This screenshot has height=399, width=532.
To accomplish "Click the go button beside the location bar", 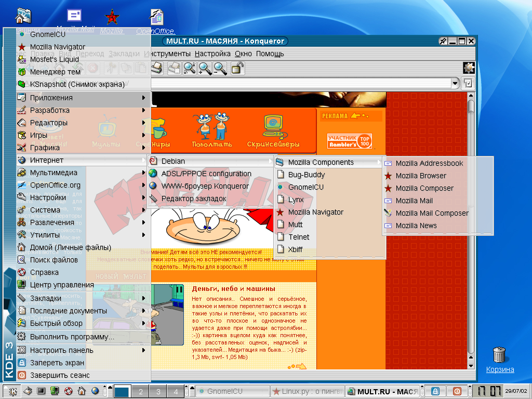I will coord(468,83).
